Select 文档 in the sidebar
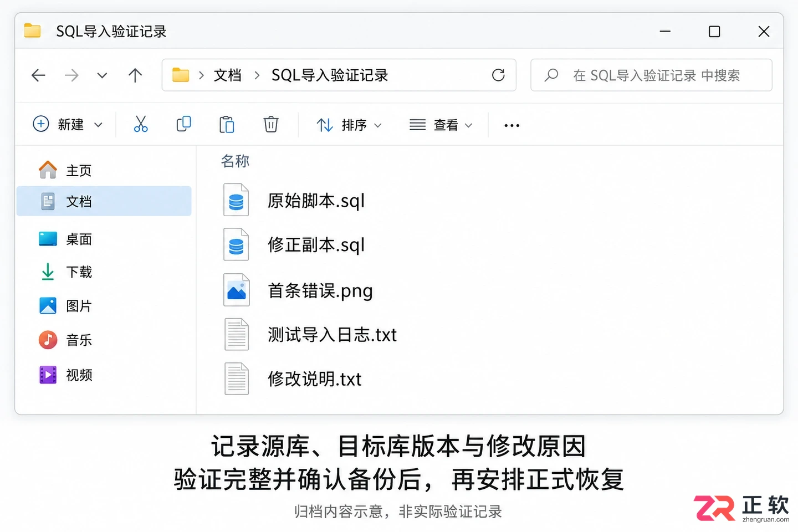 104,201
